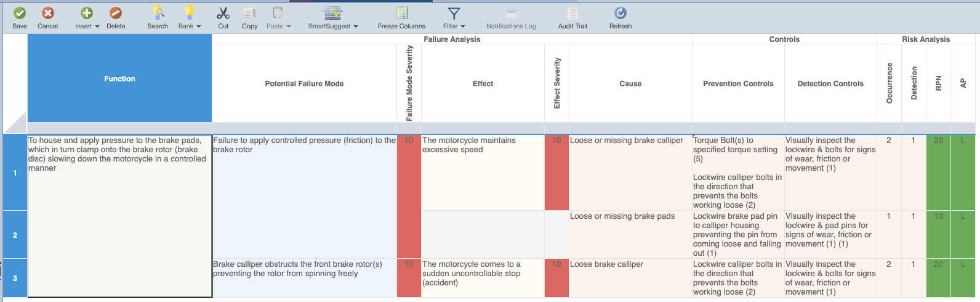The height and width of the screenshot is (302, 980).
Task: Click the Copy icon
Action: (x=249, y=13)
